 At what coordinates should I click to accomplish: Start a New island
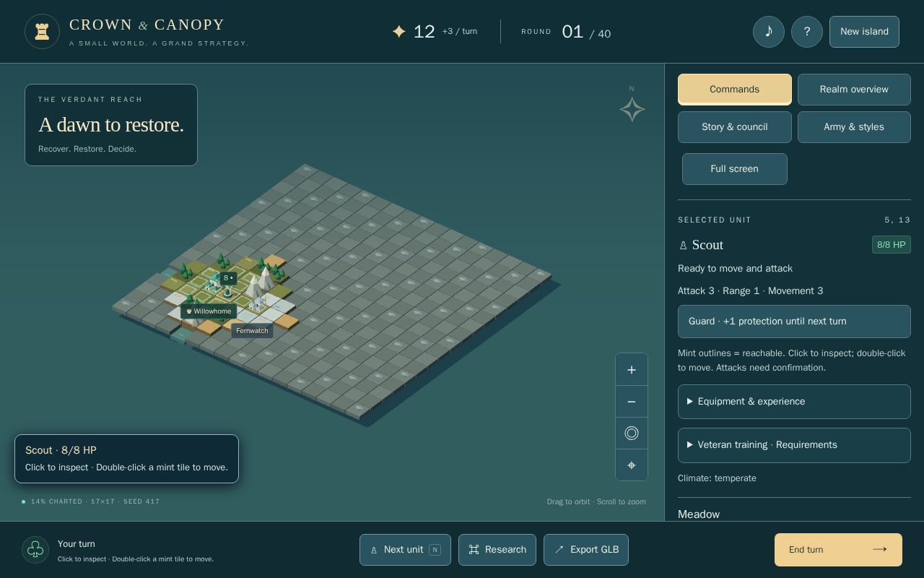tap(864, 32)
